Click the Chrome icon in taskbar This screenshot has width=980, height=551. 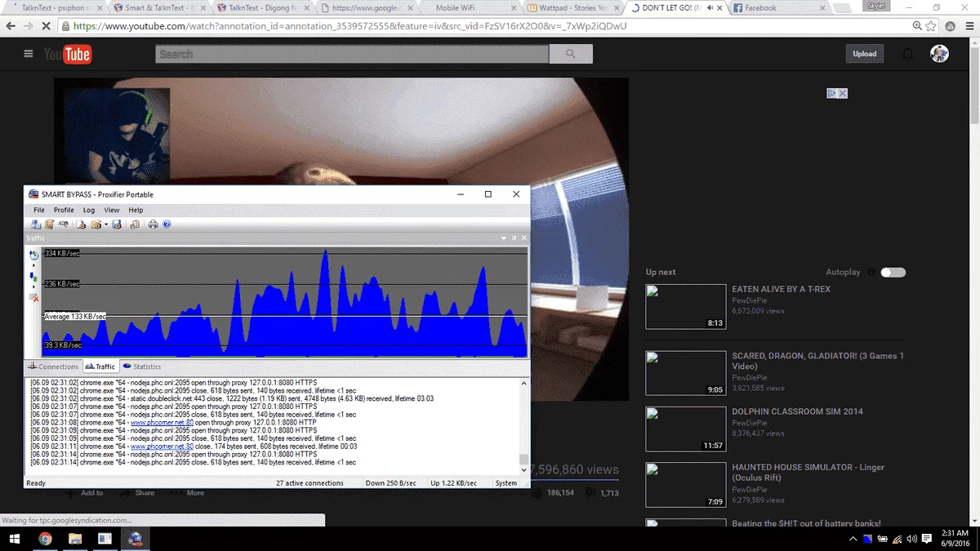click(x=46, y=539)
